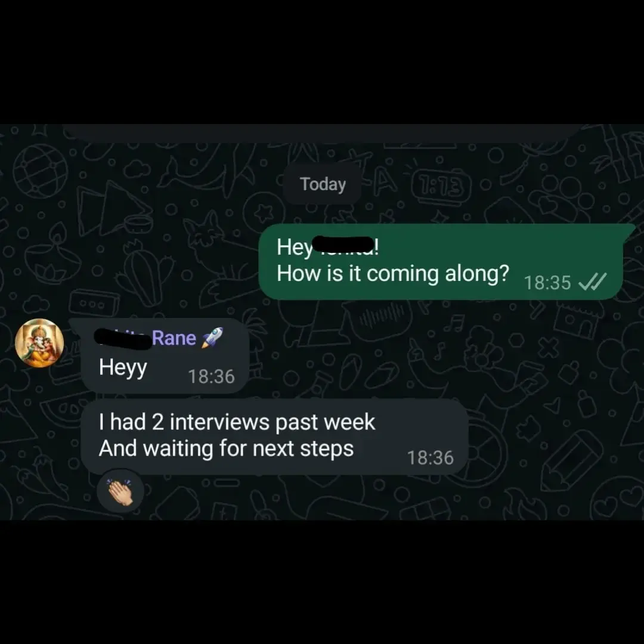This screenshot has height=644, width=644.
Task: Click the 18:35 sent timestamp
Action: 547,283
